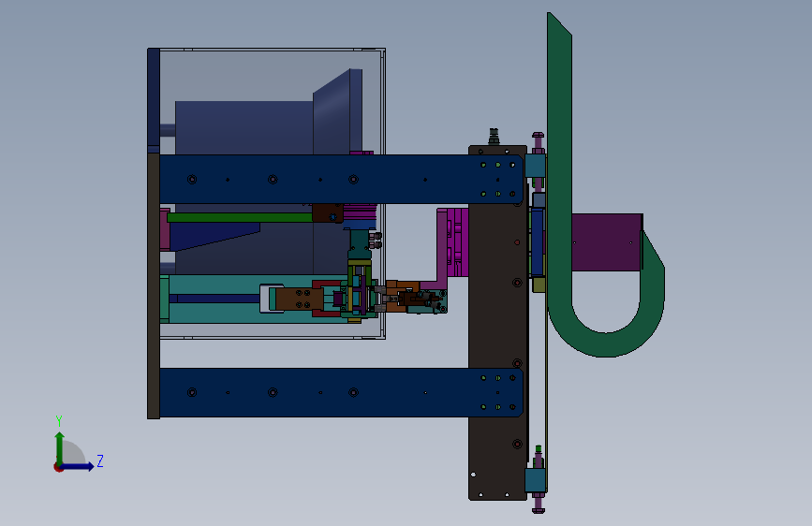Select the purple rectangular block inside the green bracket
Image resolution: width=812 pixels, height=526 pixels.
[x=606, y=242]
